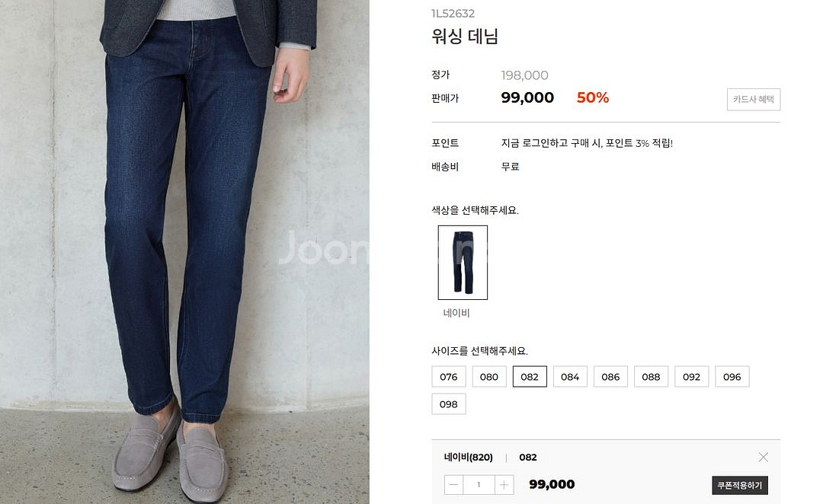Remove the selected 네이비 082 option

coord(763,458)
